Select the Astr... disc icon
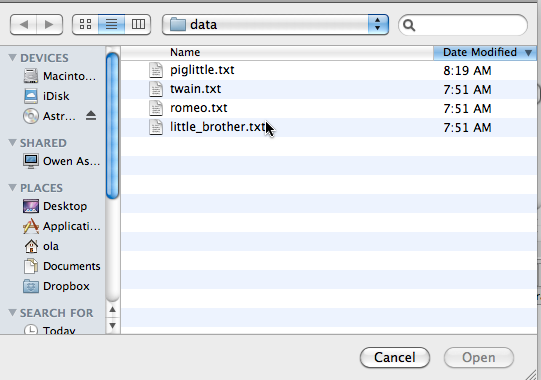Image resolution: width=541 pixels, height=380 pixels. (x=31, y=116)
